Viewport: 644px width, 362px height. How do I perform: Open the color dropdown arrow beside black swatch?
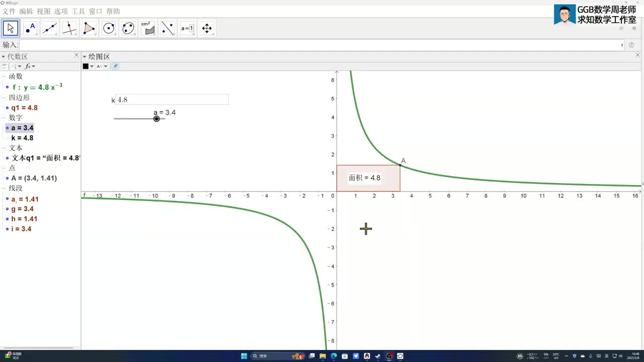[x=92, y=66]
